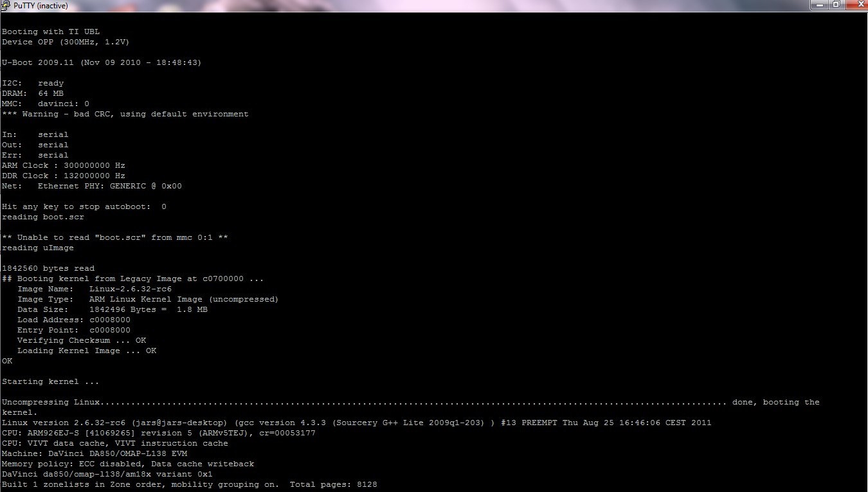Click the 'Image Type: ARM Linux Kernel' line
This screenshot has width=868, height=492.
coord(148,299)
